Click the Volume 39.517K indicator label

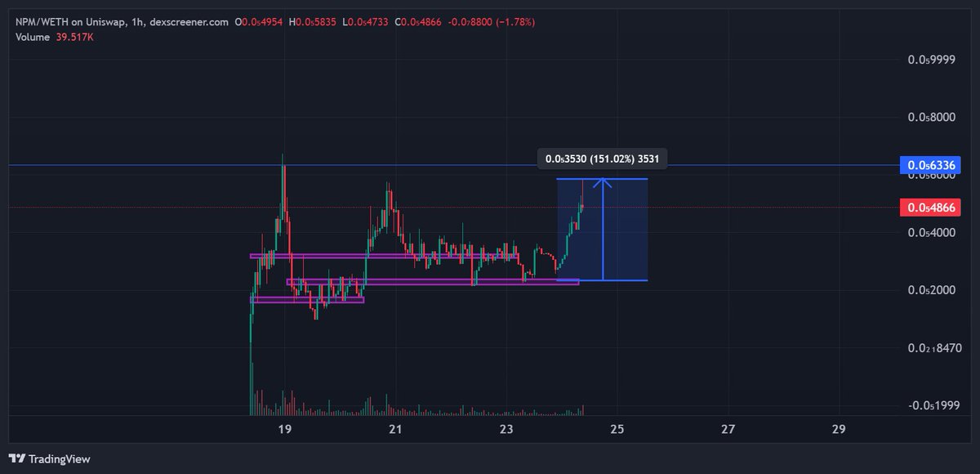coord(55,37)
